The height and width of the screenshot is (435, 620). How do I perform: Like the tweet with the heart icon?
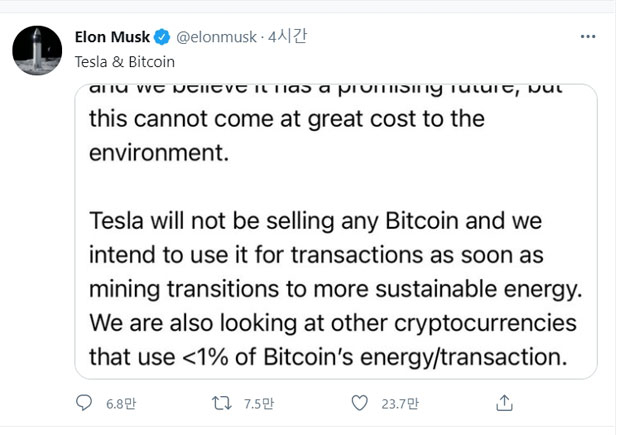point(359,403)
